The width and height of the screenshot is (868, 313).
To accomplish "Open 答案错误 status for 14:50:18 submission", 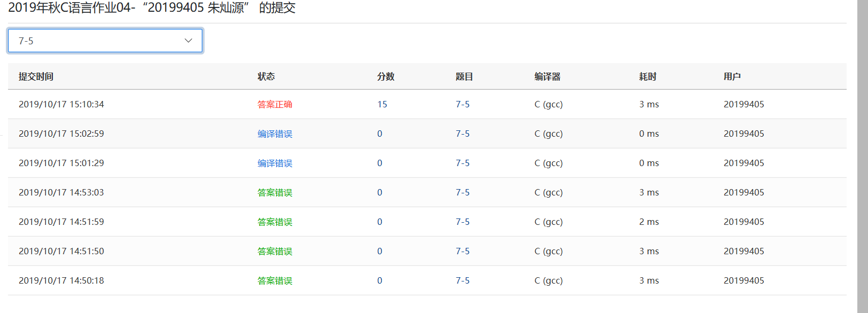I will 275,280.
